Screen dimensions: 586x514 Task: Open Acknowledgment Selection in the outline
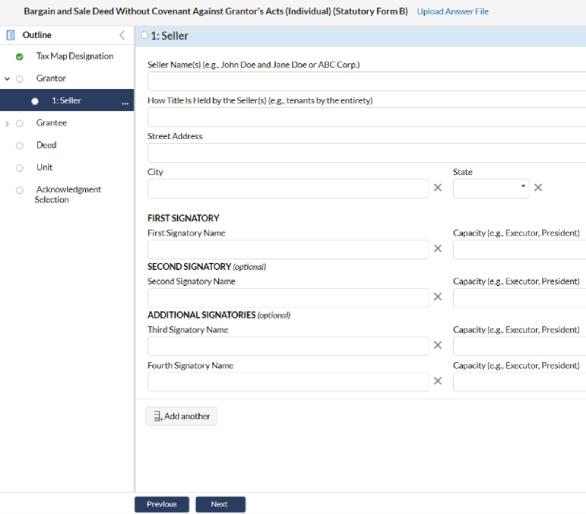[x=68, y=194]
